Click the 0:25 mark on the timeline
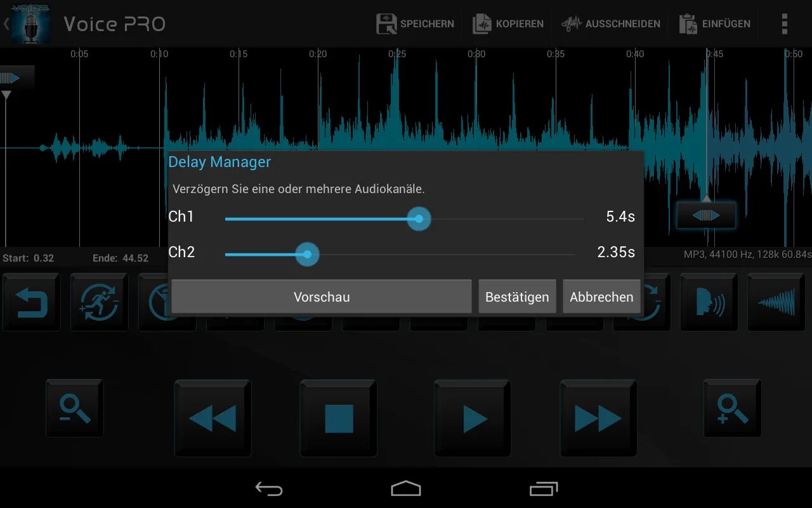This screenshot has width=812, height=508. click(x=397, y=54)
